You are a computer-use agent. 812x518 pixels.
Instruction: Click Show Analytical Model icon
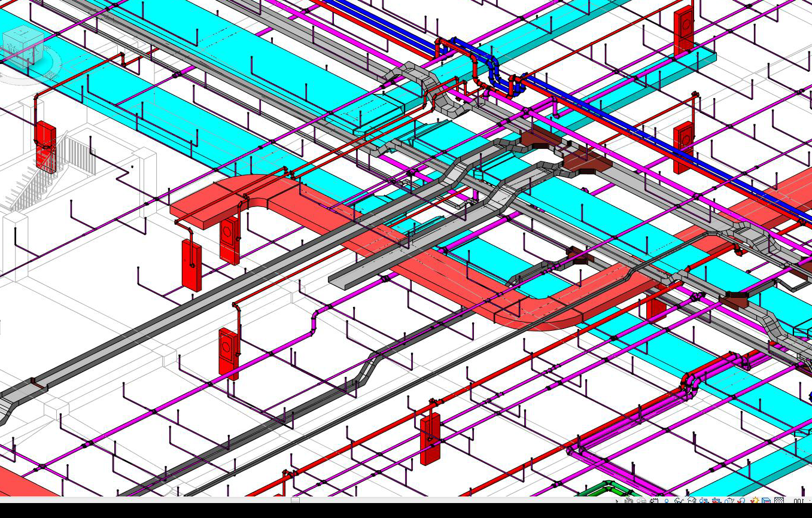pos(641,501)
